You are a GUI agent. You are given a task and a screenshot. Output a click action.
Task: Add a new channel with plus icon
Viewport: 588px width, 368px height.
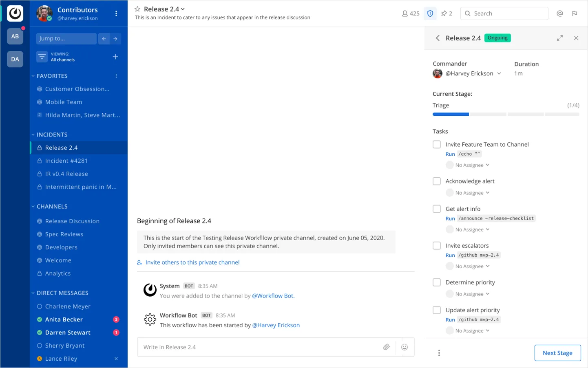(115, 57)
